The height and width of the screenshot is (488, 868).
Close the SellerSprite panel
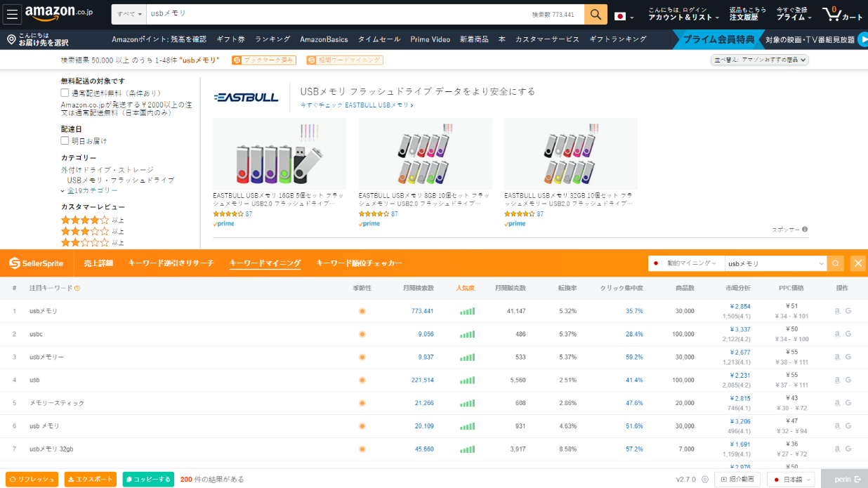(857, 263)
